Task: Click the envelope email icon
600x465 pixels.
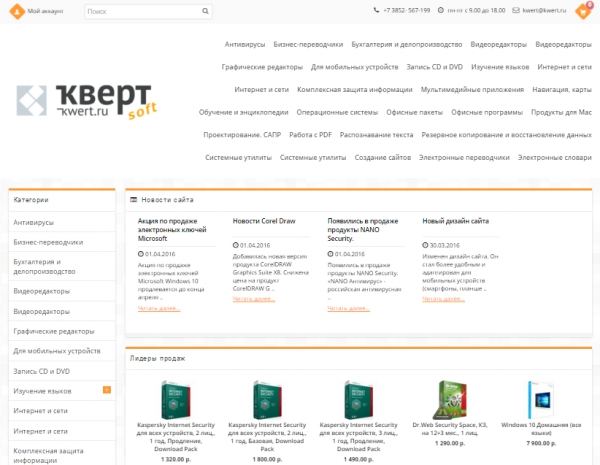Action: click(x=516, y=10)
